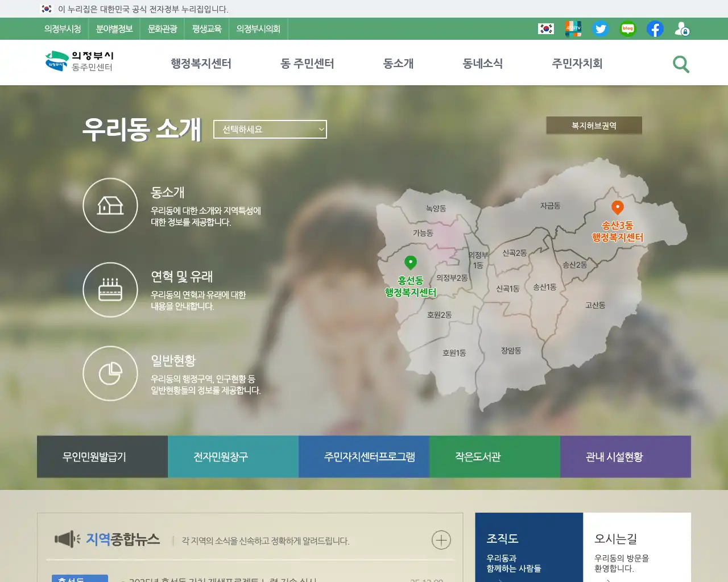This screenshot has height=582, width=728.
Task: Click the cake icon for 연혁 및 유래
Action: pyautogui.click(x=110, y=290)
